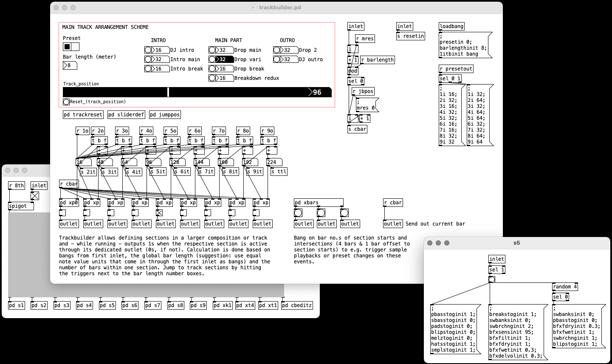Open the pd jumppos subpatch
This screenshot has width=612, height=364.
click(x=165, y=115)
